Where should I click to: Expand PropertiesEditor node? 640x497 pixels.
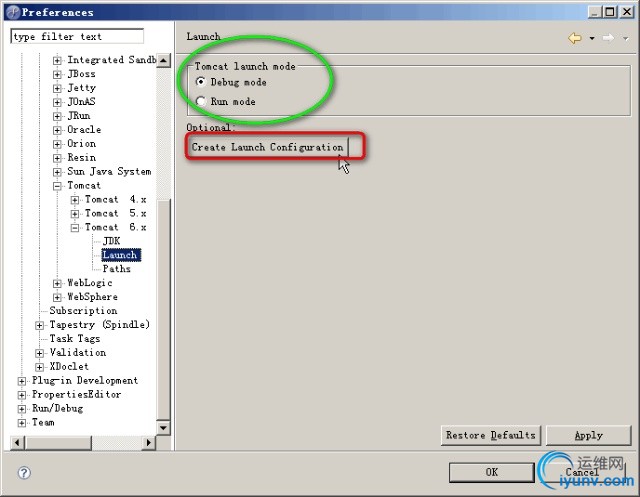(22, 395)
